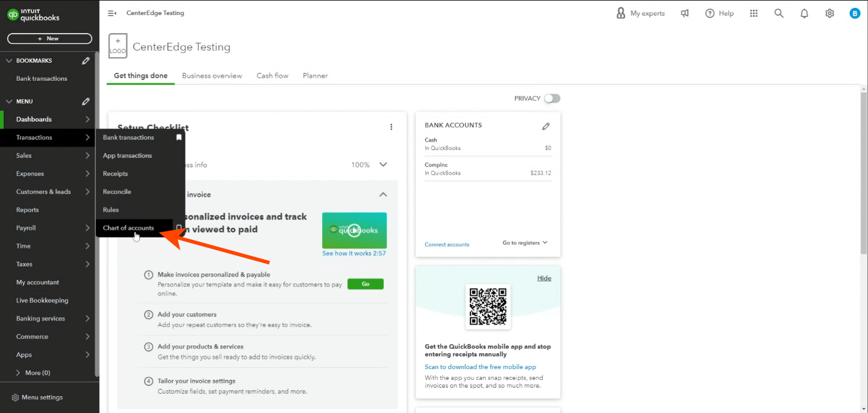Open Live Bookkeeping in the sidebar
Viewport: 868px width, 413px height.
click(x=42, y=300)
